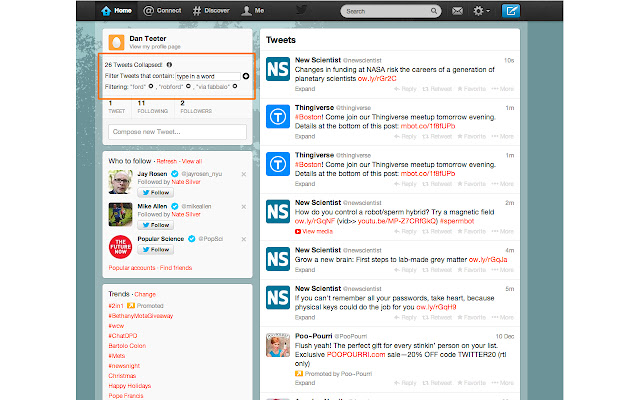Open More menu on robot/sperm hybrid tweet
Image resolution: width=640 pixels, height=400 pixels.
click(x=502, y=231)
